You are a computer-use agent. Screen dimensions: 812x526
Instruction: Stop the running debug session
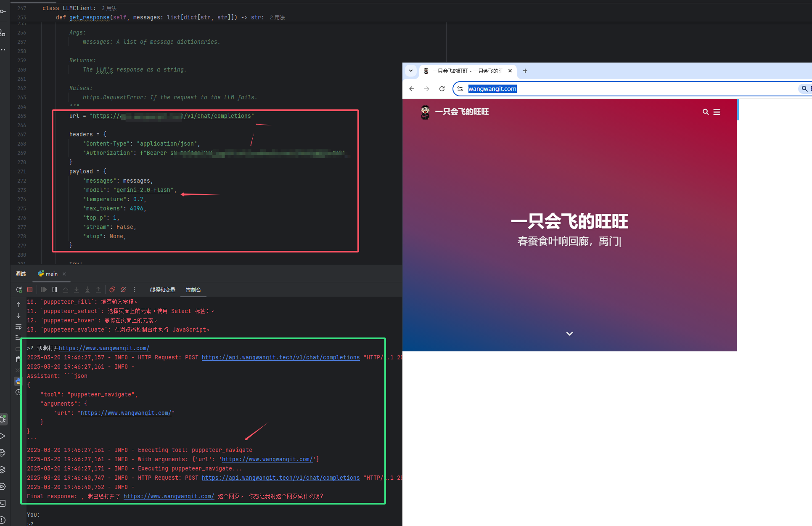pos(30,290)
